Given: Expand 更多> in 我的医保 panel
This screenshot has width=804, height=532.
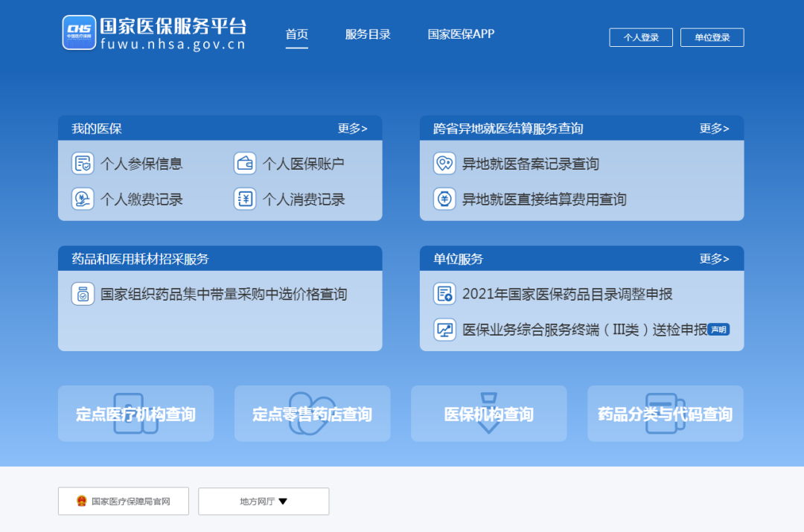Looking at the screenshot, I should tap(352, 129).
